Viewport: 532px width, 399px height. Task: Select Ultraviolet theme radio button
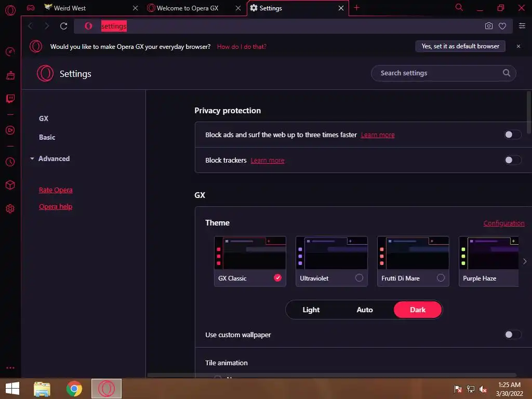359,278
